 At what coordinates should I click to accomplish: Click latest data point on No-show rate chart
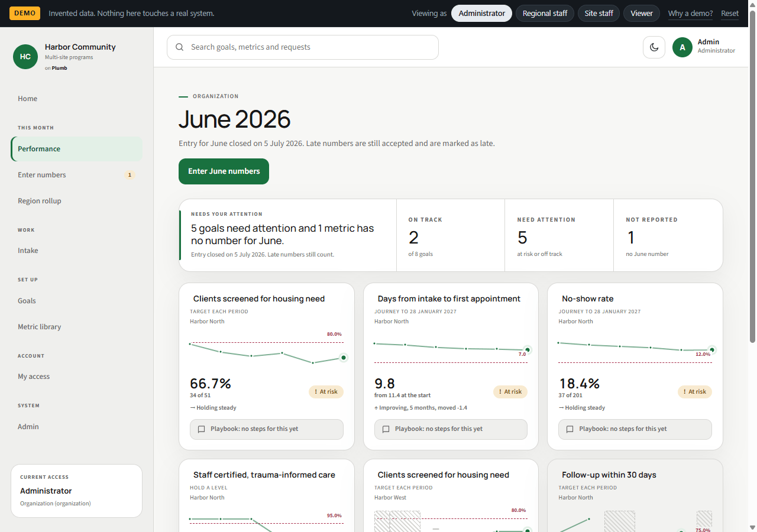coord(712,350)
